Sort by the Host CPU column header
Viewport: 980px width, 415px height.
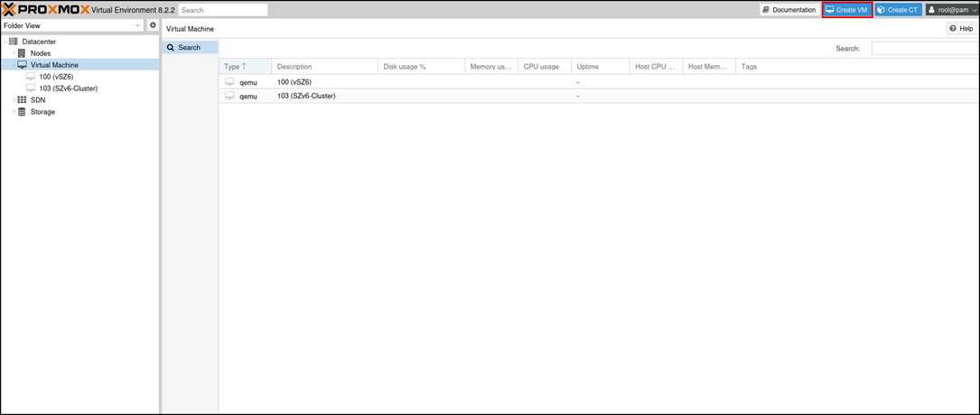tap(657, 67)
